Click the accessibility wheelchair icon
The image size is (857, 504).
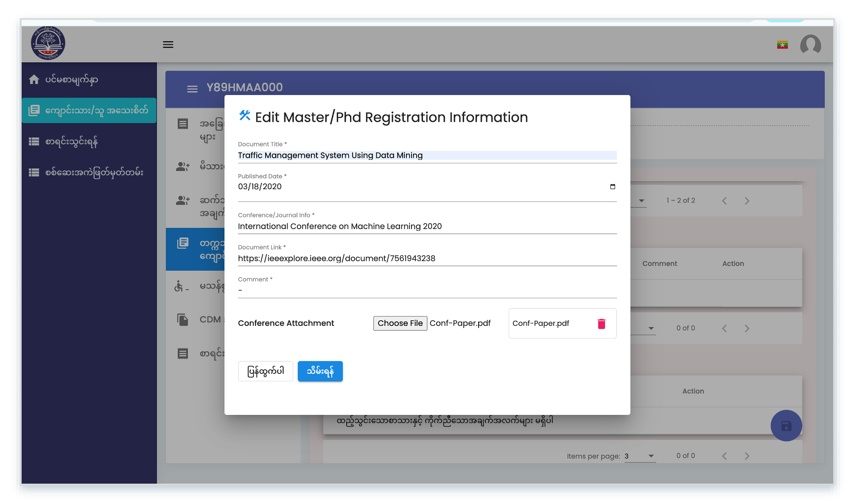coord(181,286)
